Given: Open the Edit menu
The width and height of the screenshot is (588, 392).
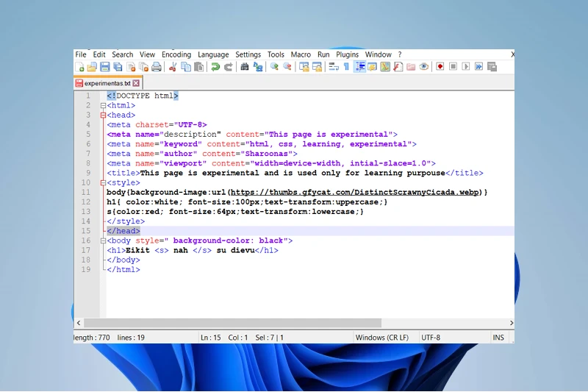Looking at the screenshot, I should (99, 54).
